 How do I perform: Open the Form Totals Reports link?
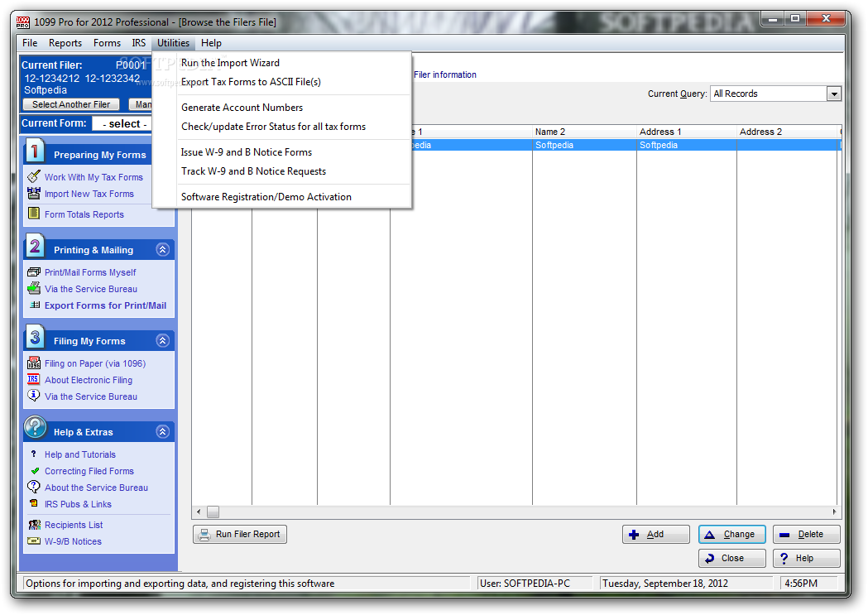point(84,214)
